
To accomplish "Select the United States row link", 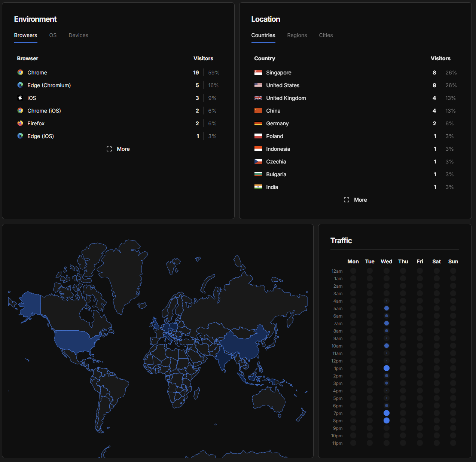I will (283, 85).
